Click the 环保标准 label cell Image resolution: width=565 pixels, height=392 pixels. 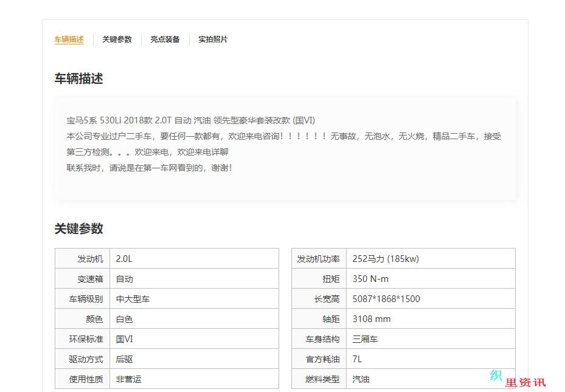(83, 339)
